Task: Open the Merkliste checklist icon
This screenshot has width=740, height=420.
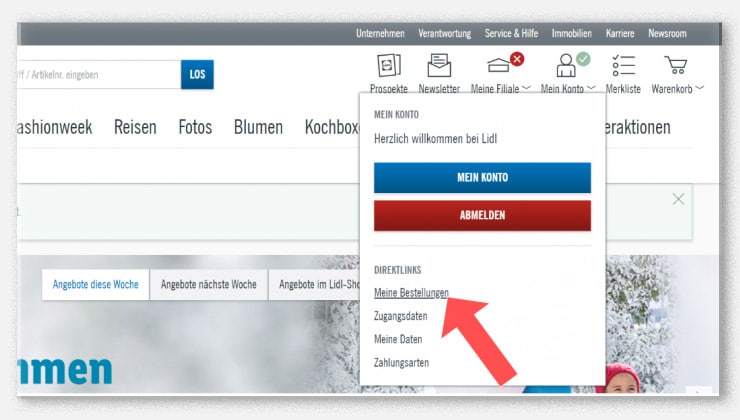Action: point(623,67)
